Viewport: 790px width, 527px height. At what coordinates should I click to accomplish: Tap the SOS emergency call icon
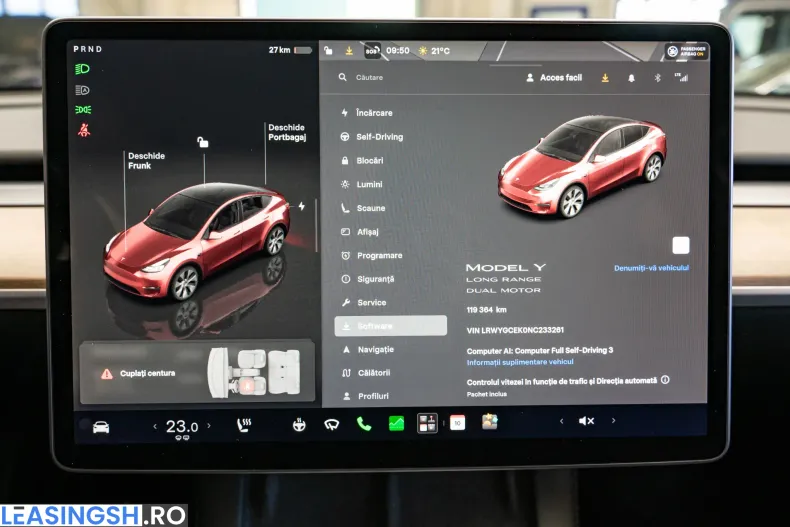(x=372, y=51)
